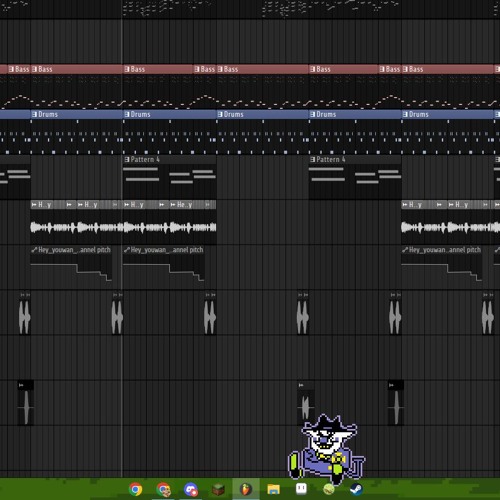Select the fourth Drums clip label
Viewport: 500px width, 500px height.
[x=326, y=114]
